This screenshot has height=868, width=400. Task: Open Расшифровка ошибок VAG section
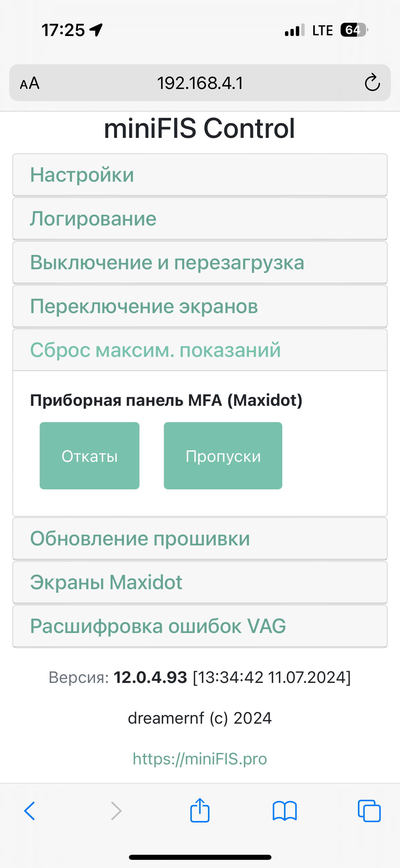click(x=200, y=626)
